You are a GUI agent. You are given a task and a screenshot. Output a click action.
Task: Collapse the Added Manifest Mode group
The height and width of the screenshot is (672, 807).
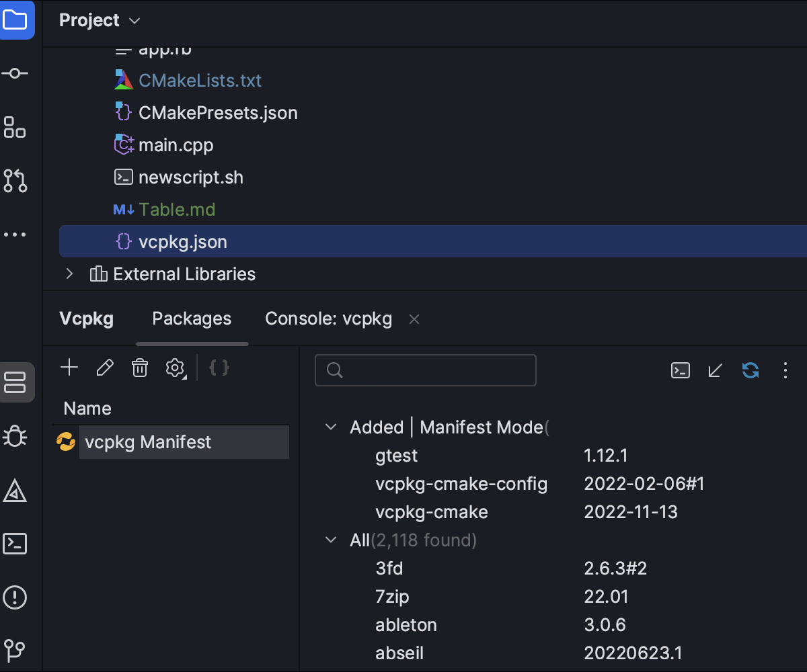tap(331, 427)
